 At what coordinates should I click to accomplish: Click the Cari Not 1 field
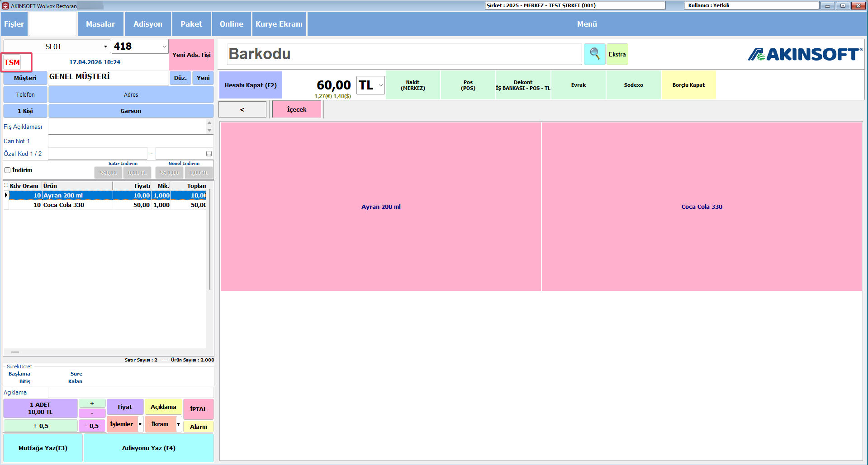click(131, 141)
